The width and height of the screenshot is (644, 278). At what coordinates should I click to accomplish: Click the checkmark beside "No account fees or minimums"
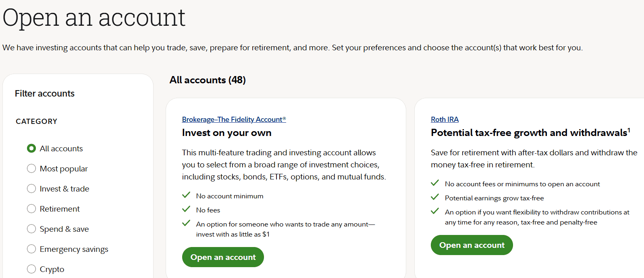(435, 183)
